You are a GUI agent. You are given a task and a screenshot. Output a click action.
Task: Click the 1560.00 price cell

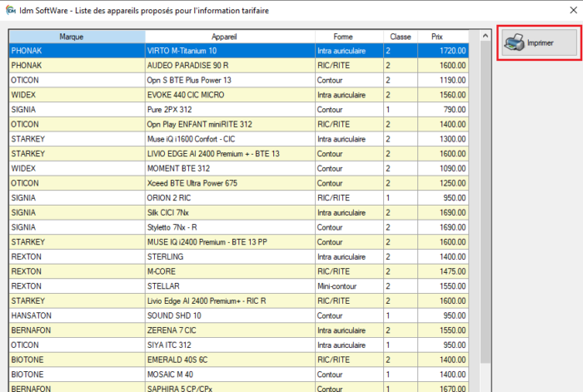pyautogui.click(x=443, y=95)
